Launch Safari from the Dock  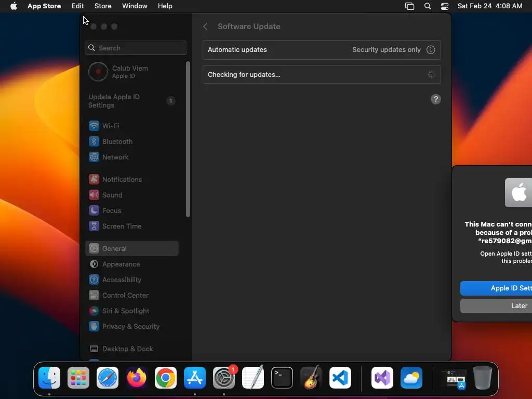[x=108, y=378]
